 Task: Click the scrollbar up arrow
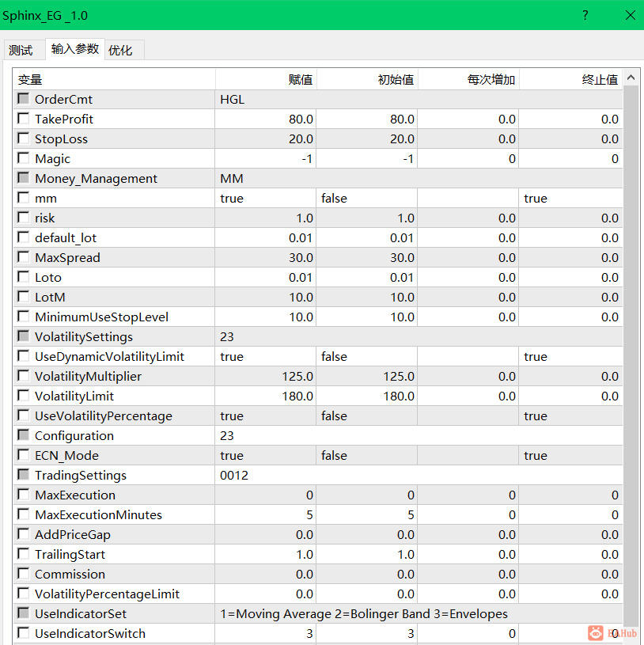tap(631, 78)
